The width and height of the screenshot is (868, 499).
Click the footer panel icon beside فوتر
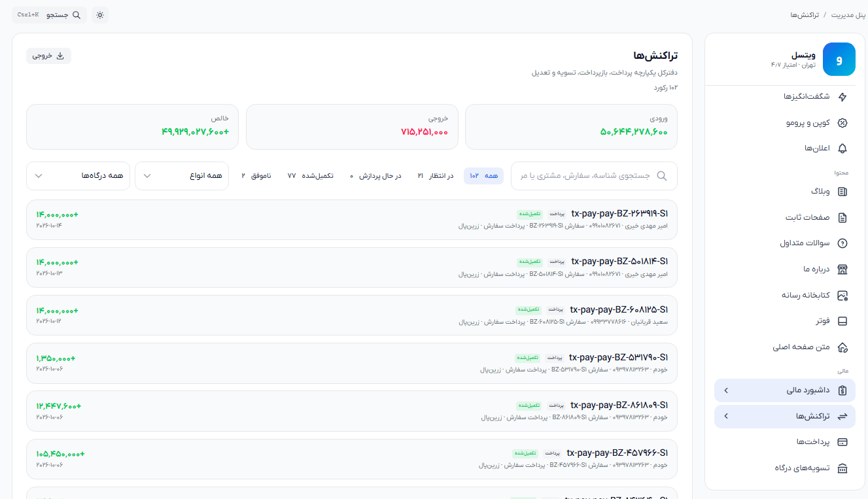(x=842, y=321)
